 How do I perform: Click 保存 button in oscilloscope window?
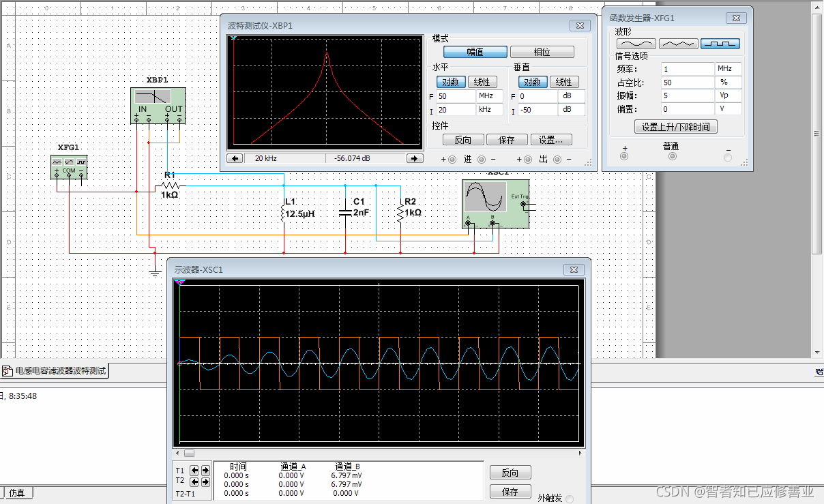point(510,492)
